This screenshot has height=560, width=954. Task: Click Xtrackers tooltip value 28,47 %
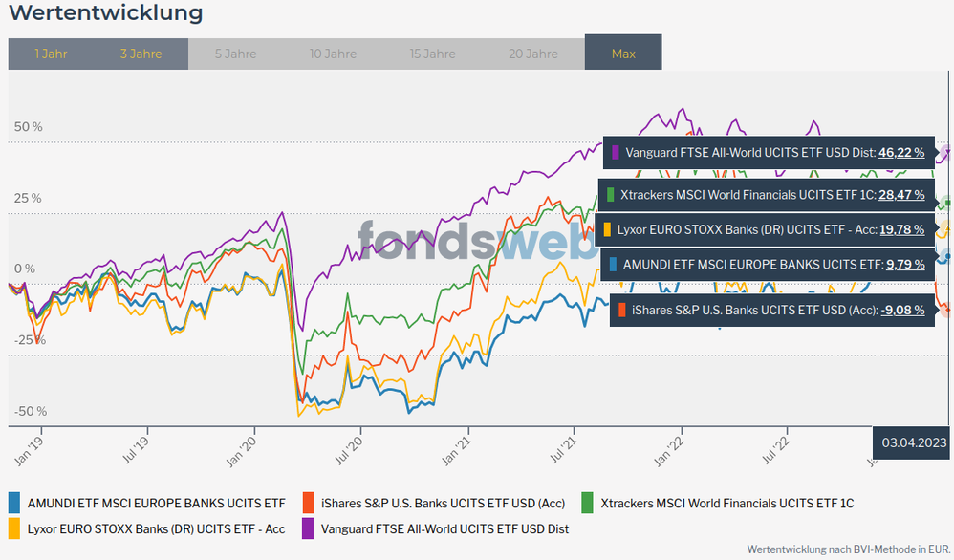click(x=901, y=195)
